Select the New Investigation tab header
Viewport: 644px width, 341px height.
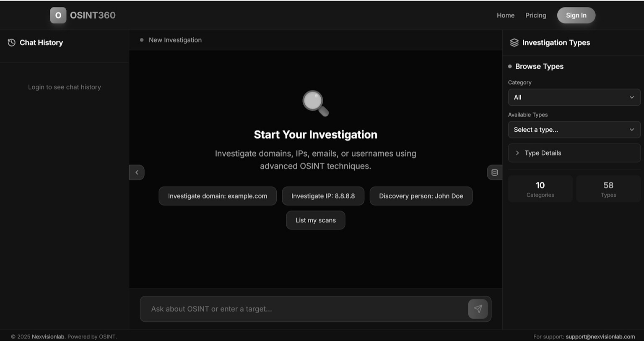click(175, 40)
